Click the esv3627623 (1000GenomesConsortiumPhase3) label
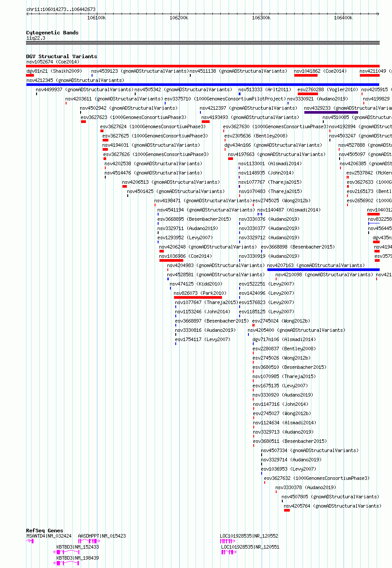The width and height of the screenshot is (392, 568). (133, 117)
